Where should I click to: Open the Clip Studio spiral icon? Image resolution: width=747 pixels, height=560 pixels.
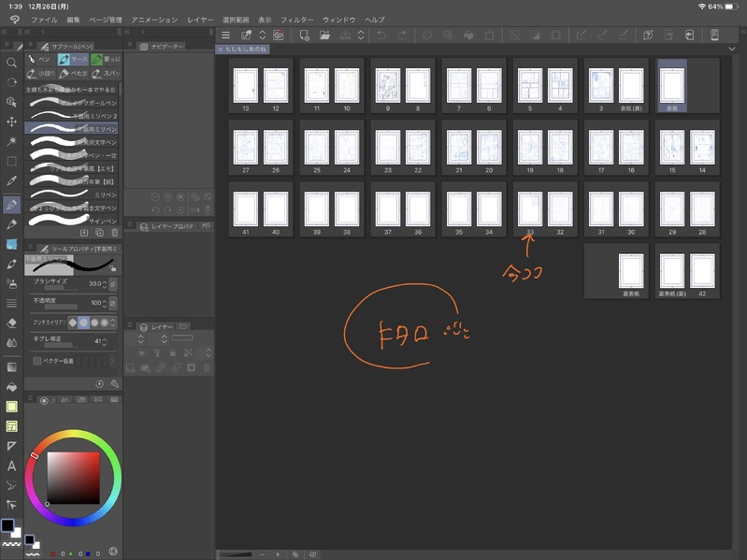[279, 36]
